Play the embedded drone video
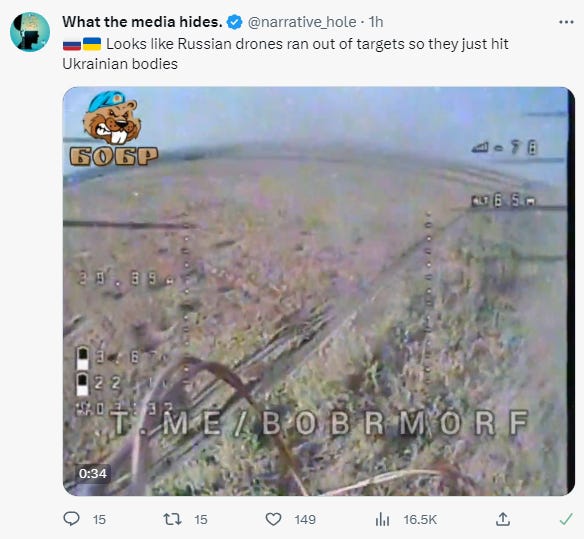Screen dimensions: 584x539 pyautogui.click(x=318, y=291)
